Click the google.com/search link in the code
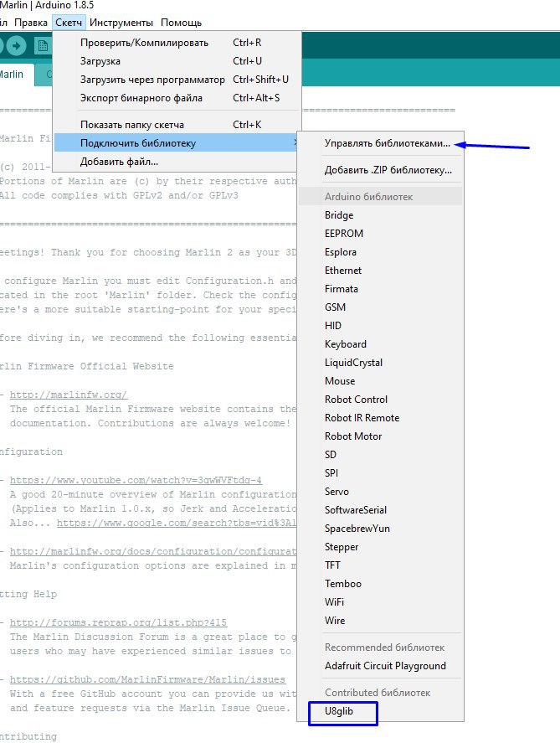The height and width of the screenshot is (743, 560). coord(177,523)
